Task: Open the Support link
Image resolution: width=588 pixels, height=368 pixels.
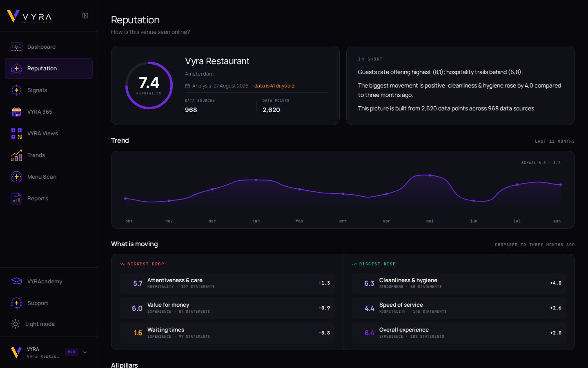Action: (49, 303)
